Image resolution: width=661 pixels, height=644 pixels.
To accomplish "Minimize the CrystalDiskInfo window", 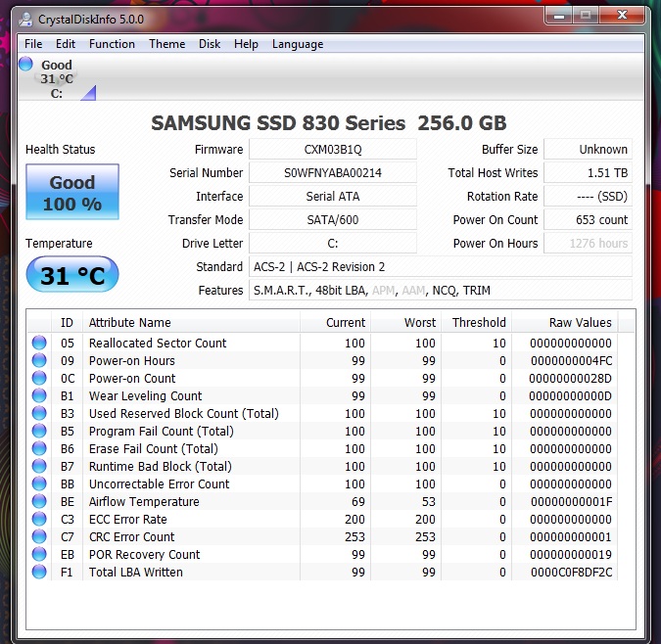I will pos(559,16).
